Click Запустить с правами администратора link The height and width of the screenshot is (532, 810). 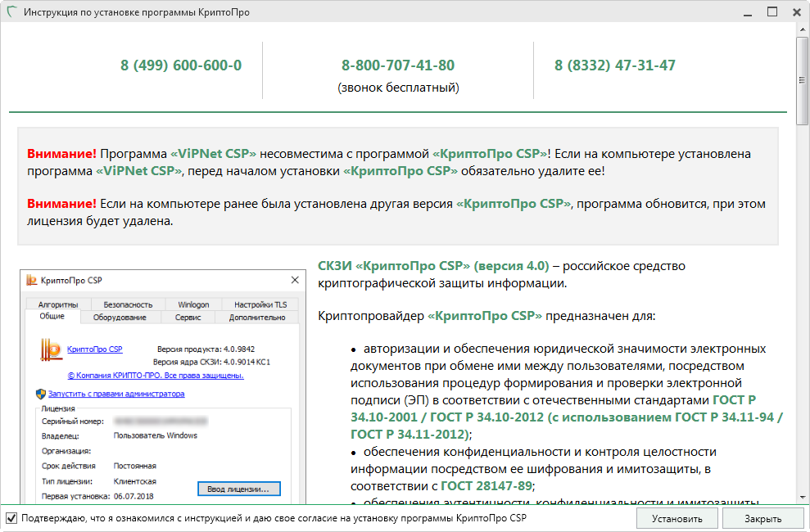pos(116,394)
